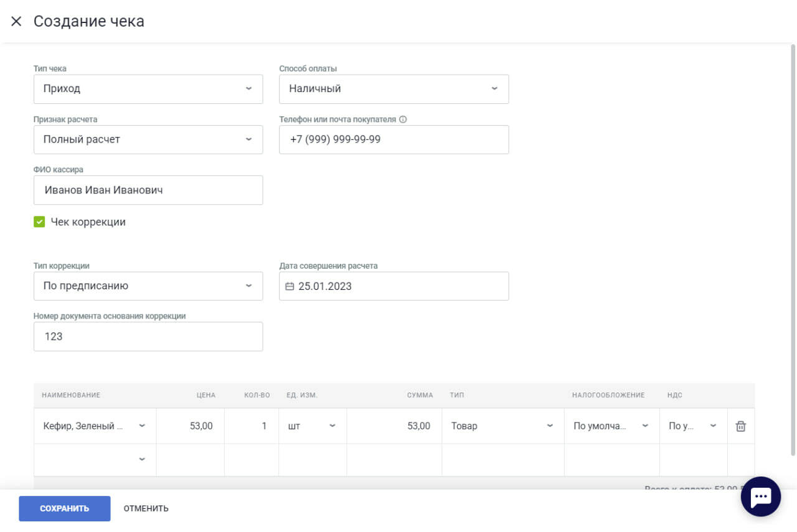Delete the Кефир item row
The width and height of the screenshot is (797, 532).
tap(740, 426)
